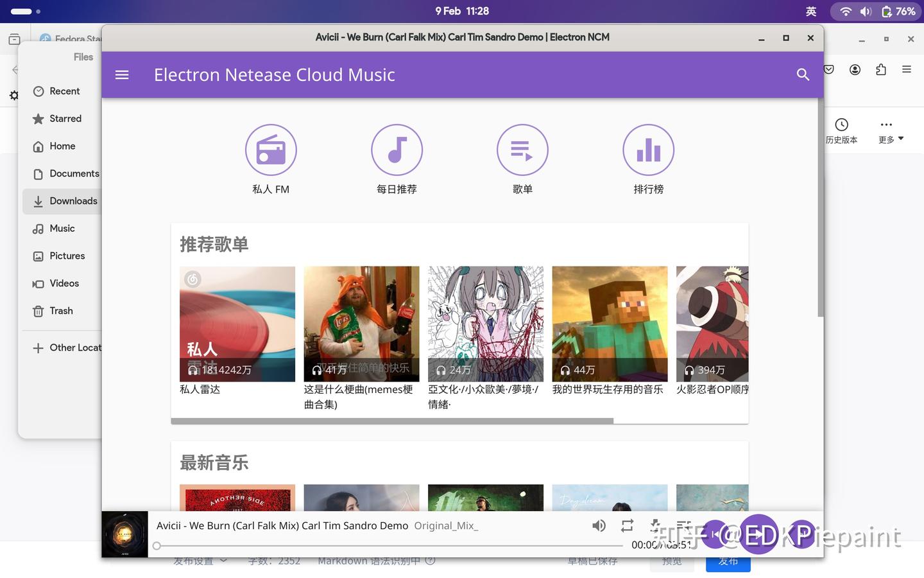Maximize the Electron NCM window
Image resolution: width=924 pixels, height=578 pixels.
point(786,38)
